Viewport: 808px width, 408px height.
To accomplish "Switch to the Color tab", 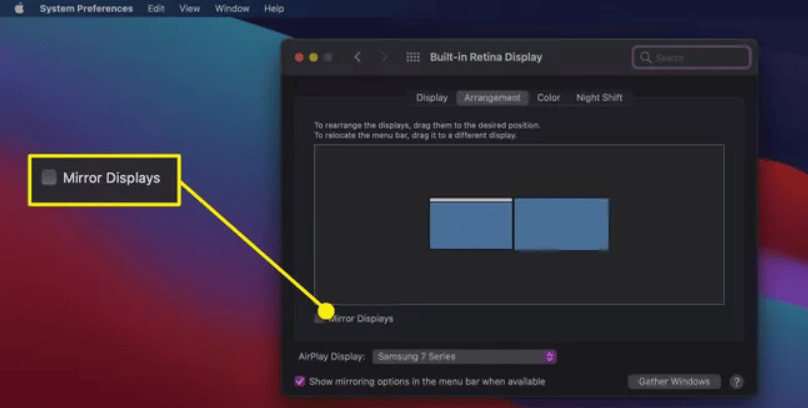I will click(x=548, y=98).
